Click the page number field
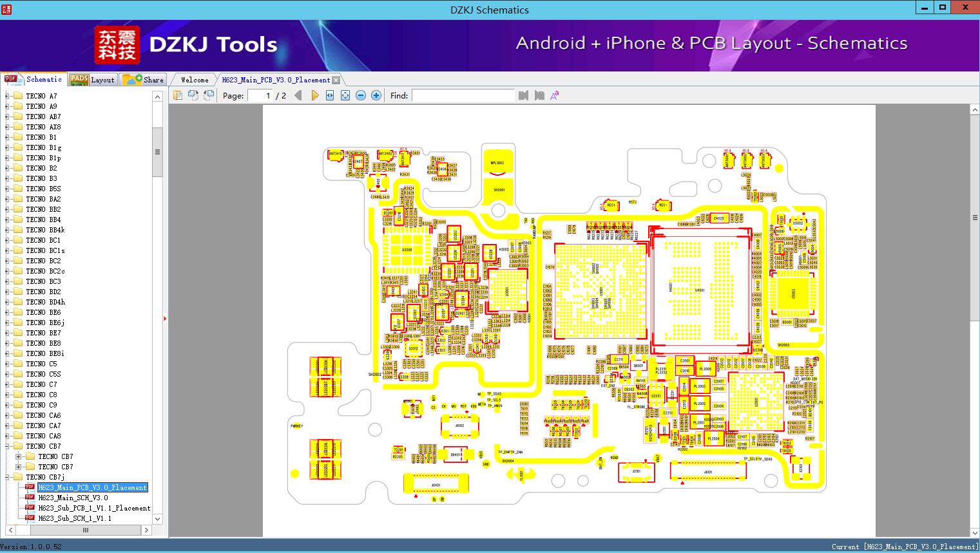980x553 pixels. (260, 95)
